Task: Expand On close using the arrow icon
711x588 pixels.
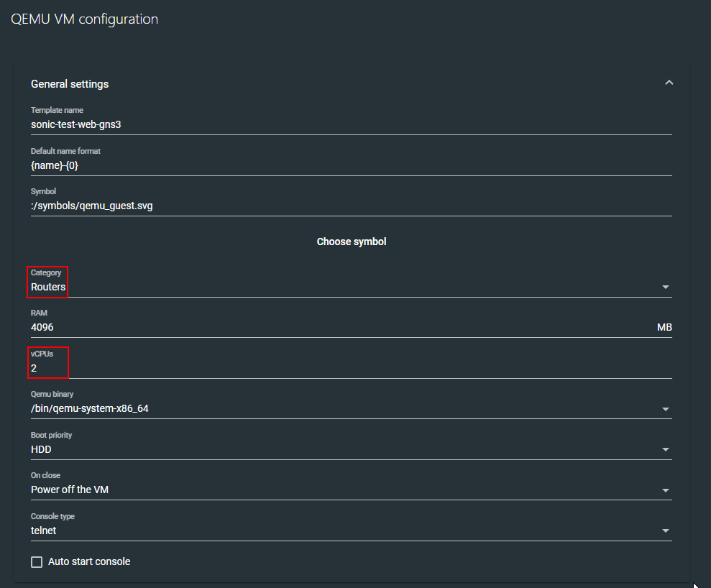Action: pos(666,491)
